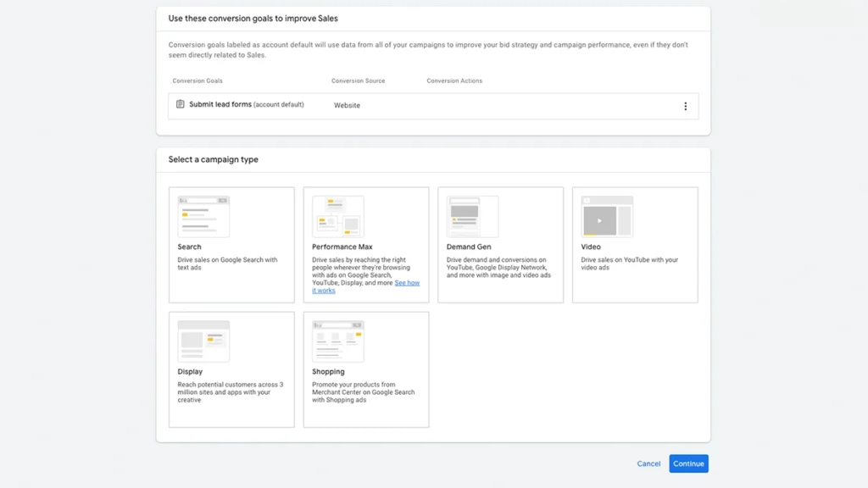
Task: Click 'Use these conversion goals' heading
Action: pyautogui.click(x=253, y=19)
